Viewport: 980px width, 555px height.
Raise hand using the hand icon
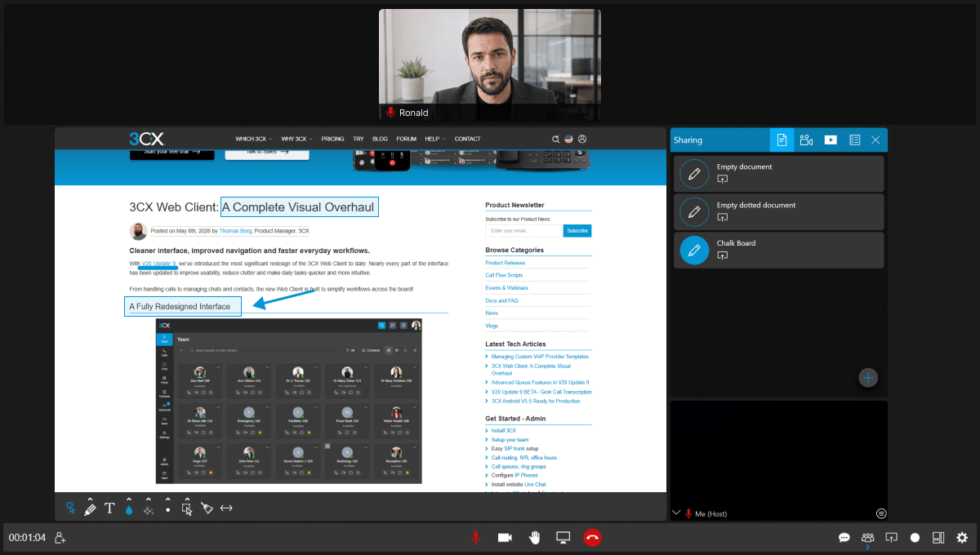(534, 537)
